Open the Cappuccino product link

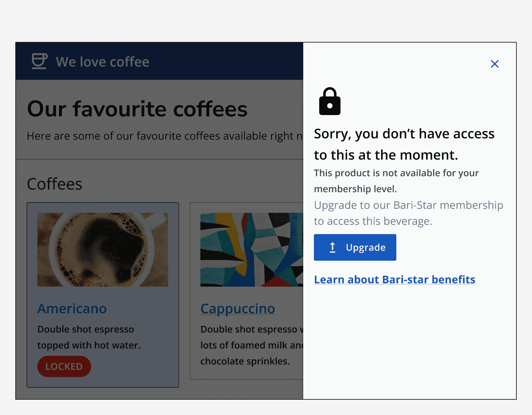237,309
